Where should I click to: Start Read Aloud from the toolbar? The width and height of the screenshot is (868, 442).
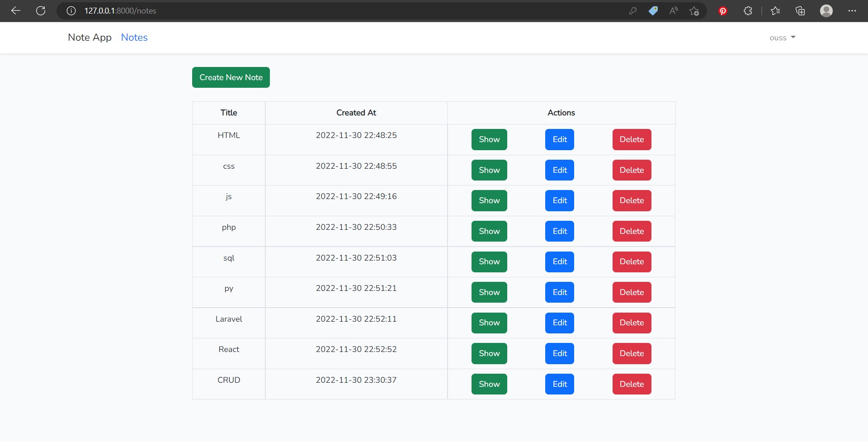point(674,11)
